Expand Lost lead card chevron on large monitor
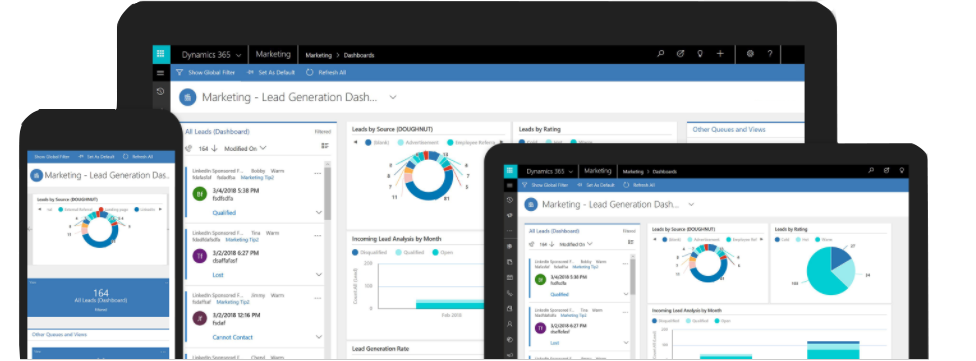The image size is (976, 361). point(319,274)
